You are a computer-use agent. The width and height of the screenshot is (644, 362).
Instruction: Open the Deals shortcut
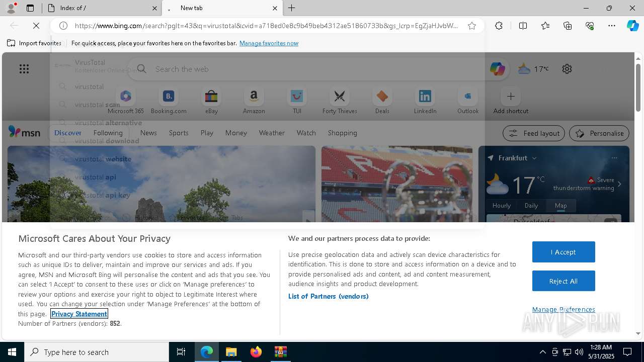pos(382,101)
